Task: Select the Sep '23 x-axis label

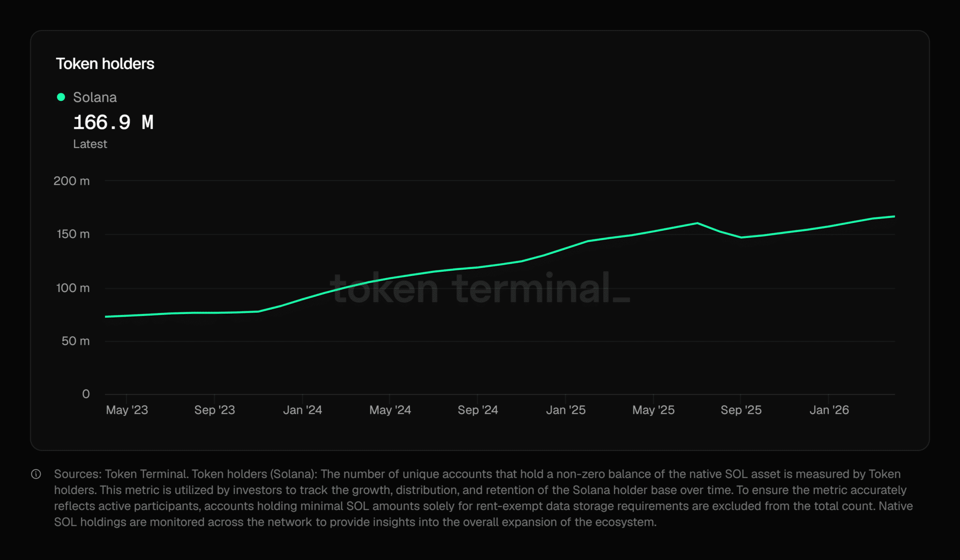Action: pos(215,410)
